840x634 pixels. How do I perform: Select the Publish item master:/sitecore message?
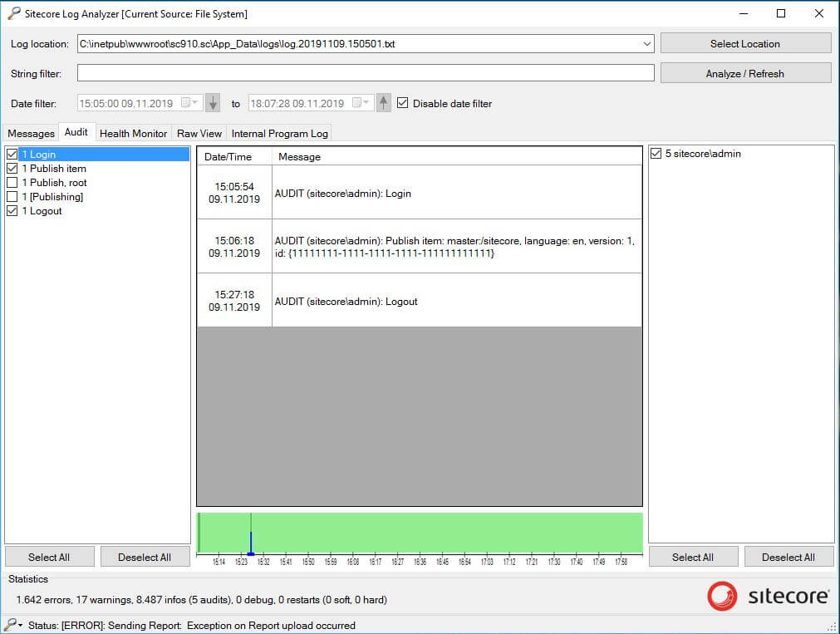420,247
